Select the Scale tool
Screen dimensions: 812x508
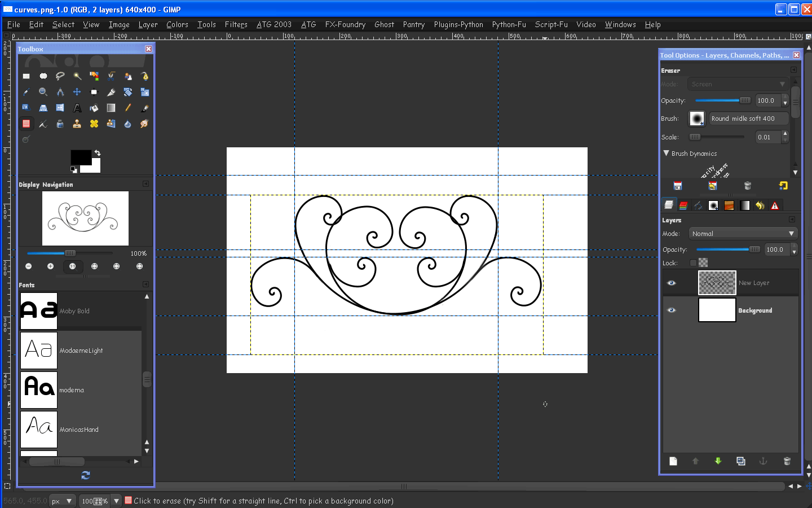pos(144,91)
